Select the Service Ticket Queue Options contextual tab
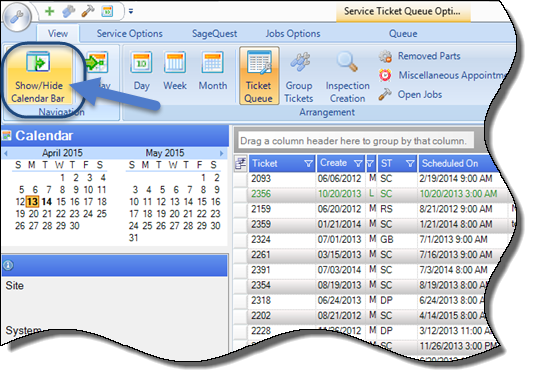The width and height of the screenshot is (533, 378). coord(402,12)
